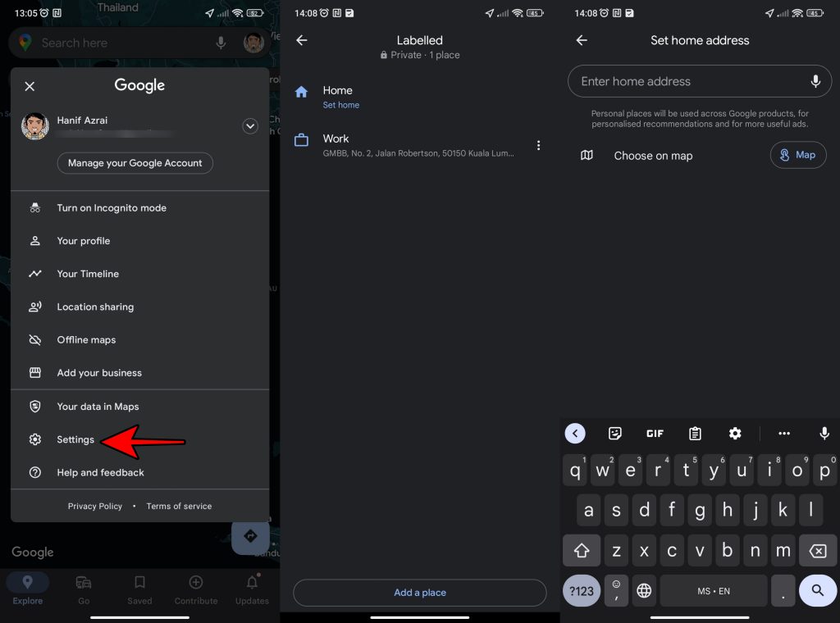The image size is (840, 623).
Task: Tap the MS • EN space bar
Action: [714, 591]
